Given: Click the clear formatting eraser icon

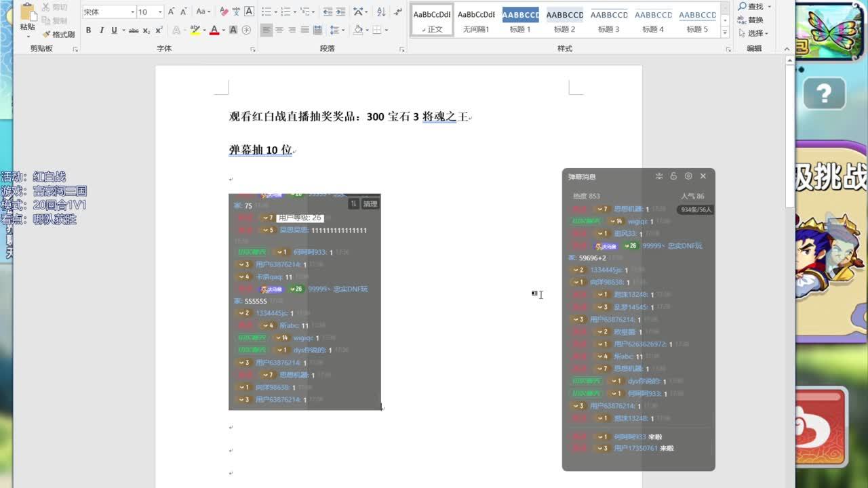Looking at the screenshot, I should (x=223, y=12).
